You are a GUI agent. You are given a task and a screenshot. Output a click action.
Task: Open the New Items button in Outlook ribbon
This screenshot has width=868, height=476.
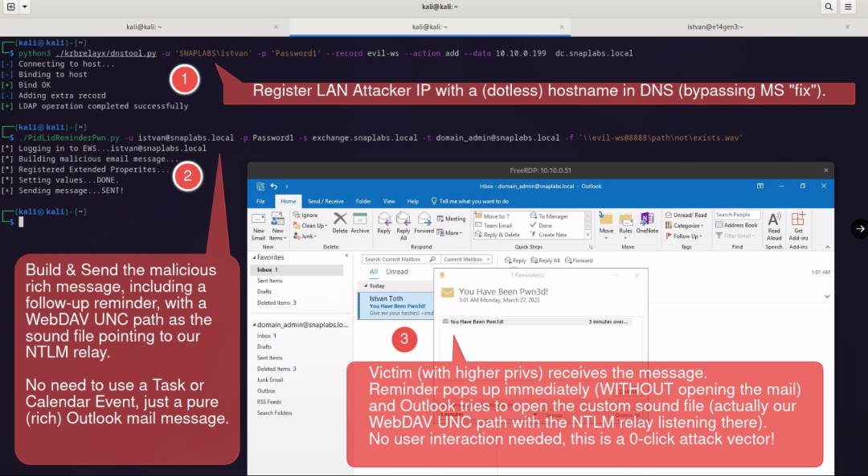click(x=277, y=226)
